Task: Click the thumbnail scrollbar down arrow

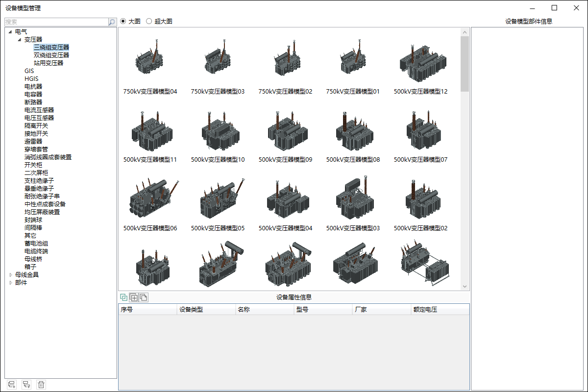Action: [x=465, y=287]
